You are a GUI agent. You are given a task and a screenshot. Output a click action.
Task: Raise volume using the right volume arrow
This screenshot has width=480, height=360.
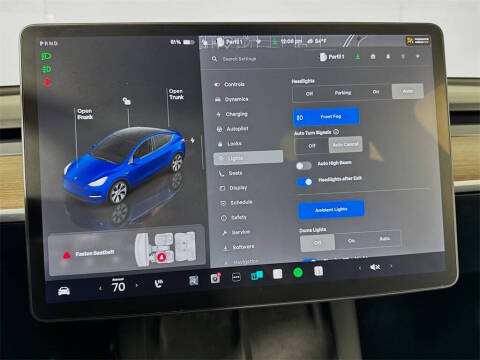[x=391, y=266]
